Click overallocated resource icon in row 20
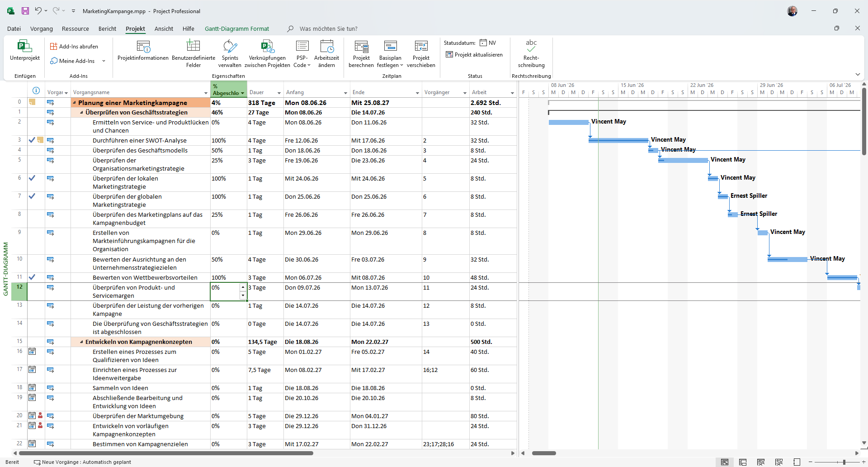The height and width of the screenshot is (467, 868). [x=40, y=415]
